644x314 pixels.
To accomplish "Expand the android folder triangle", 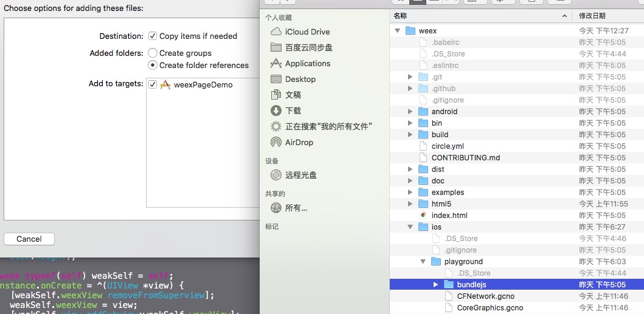I will point(410,112).
